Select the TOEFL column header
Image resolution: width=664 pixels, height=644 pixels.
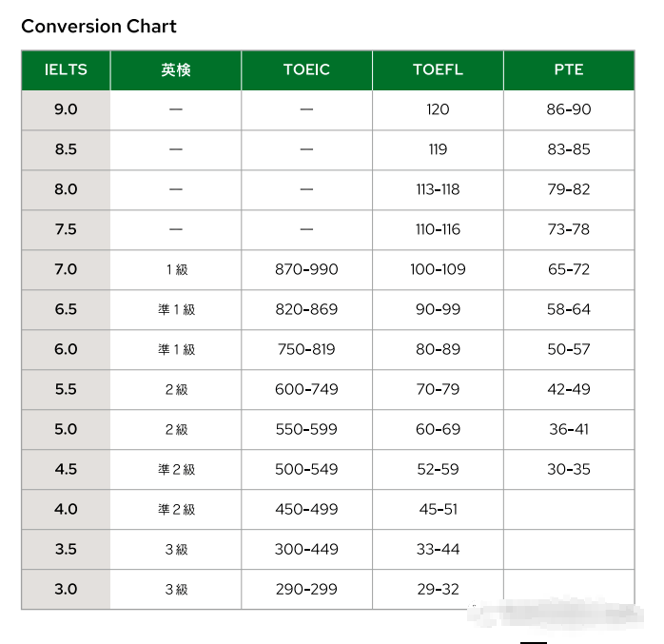coord(438,69)
